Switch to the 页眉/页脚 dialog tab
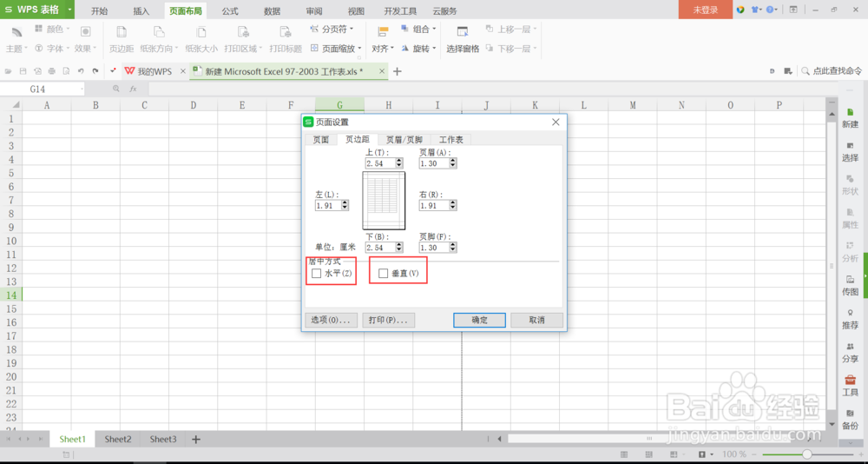Image resolution: width=868 pixels, height=464 pixels. (x=404, y=140)
